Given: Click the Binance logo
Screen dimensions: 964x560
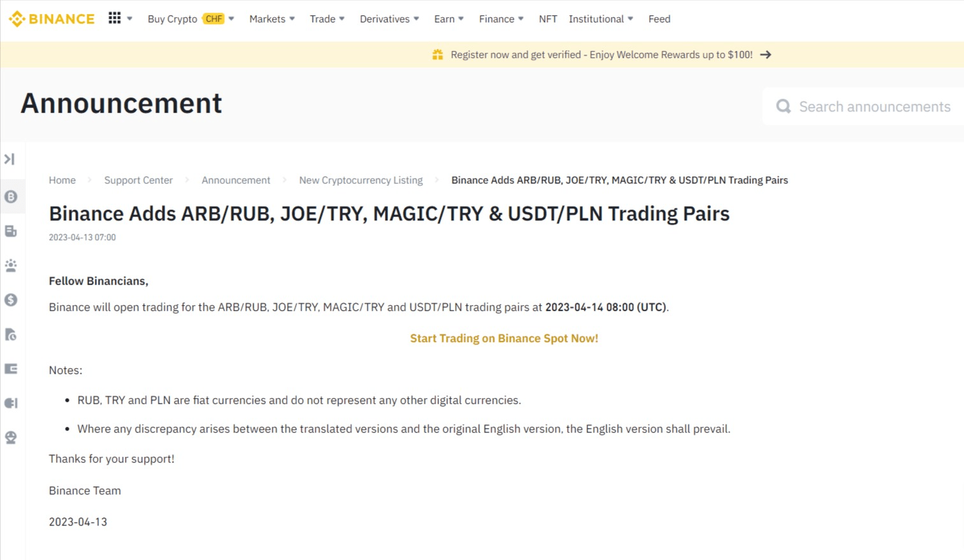Looking at the screenshot, I should click(x=52, y=19).
